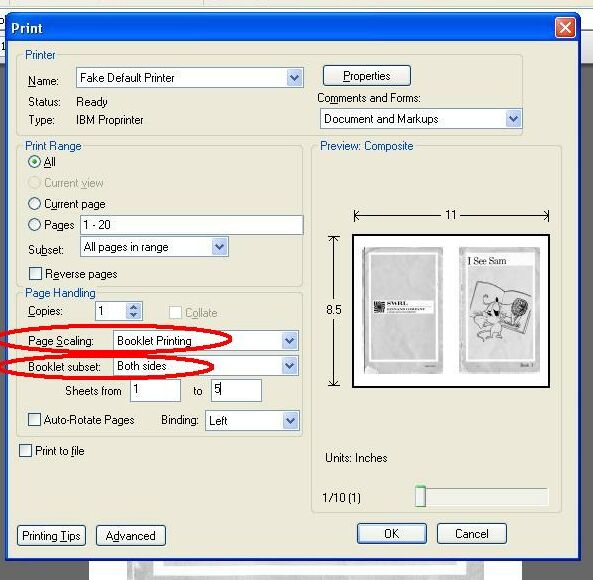Click the Sheets from input field
Screen dimensions: 593x580
[x=155, y=390]
